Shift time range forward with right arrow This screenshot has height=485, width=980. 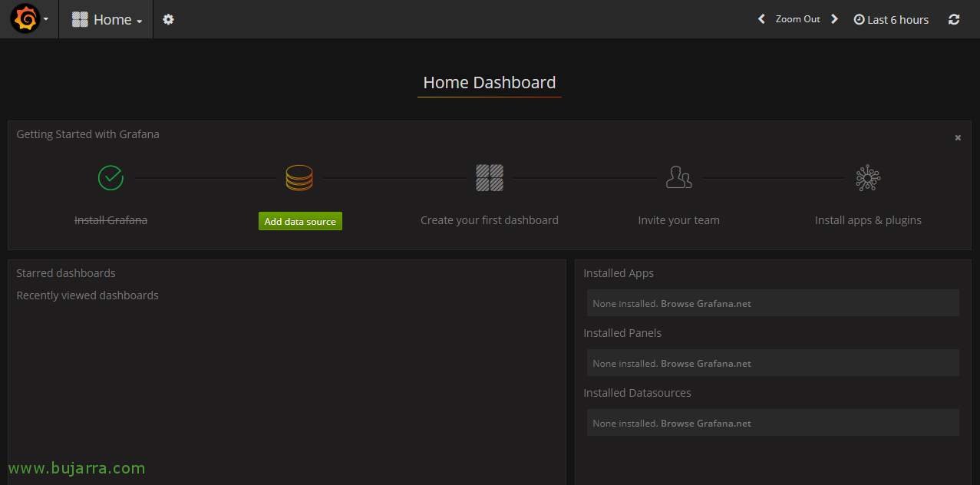pyautogui.click(x=835, y=19)
